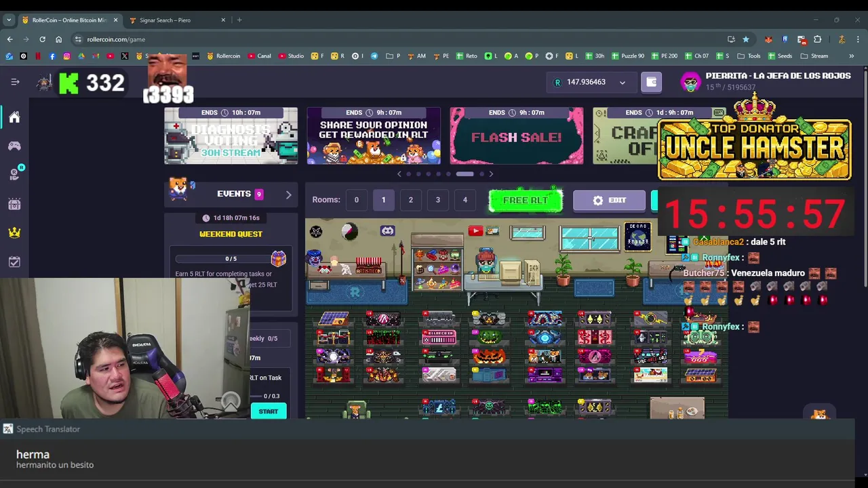Click the browser Home button
This screenshot has width=868, height=488.
[58, 39]
